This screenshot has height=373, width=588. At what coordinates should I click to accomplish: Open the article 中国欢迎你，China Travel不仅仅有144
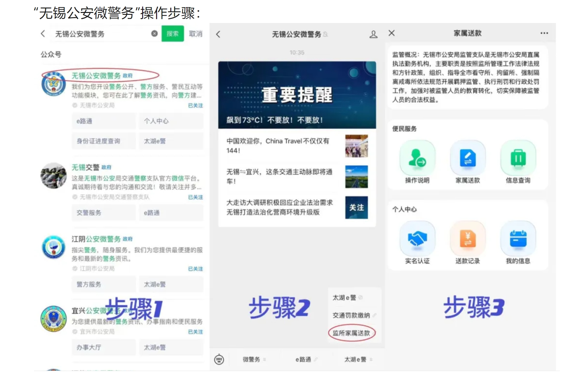click(278, 146)
